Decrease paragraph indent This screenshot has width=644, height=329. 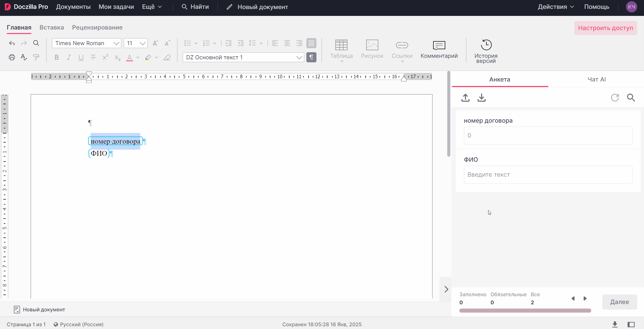point(229,43)
